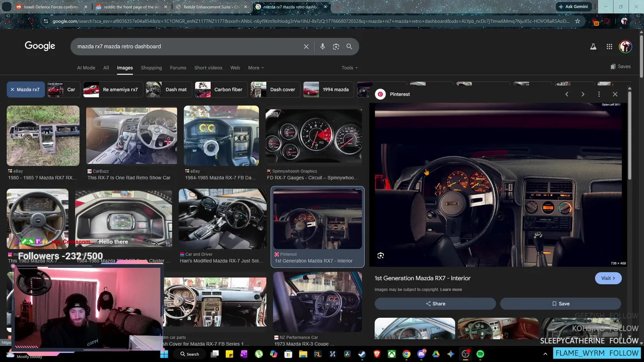Apply the Car filter chip

click(63, 89)
